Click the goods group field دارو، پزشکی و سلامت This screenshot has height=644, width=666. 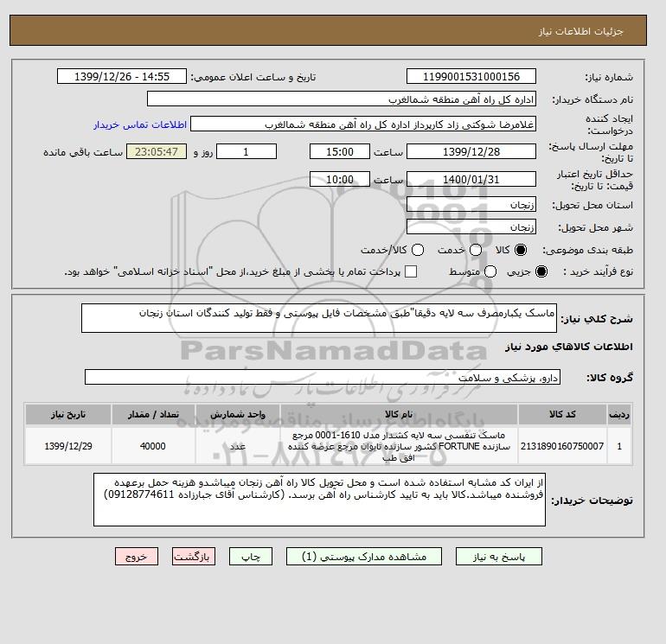(x=323, y=378)
